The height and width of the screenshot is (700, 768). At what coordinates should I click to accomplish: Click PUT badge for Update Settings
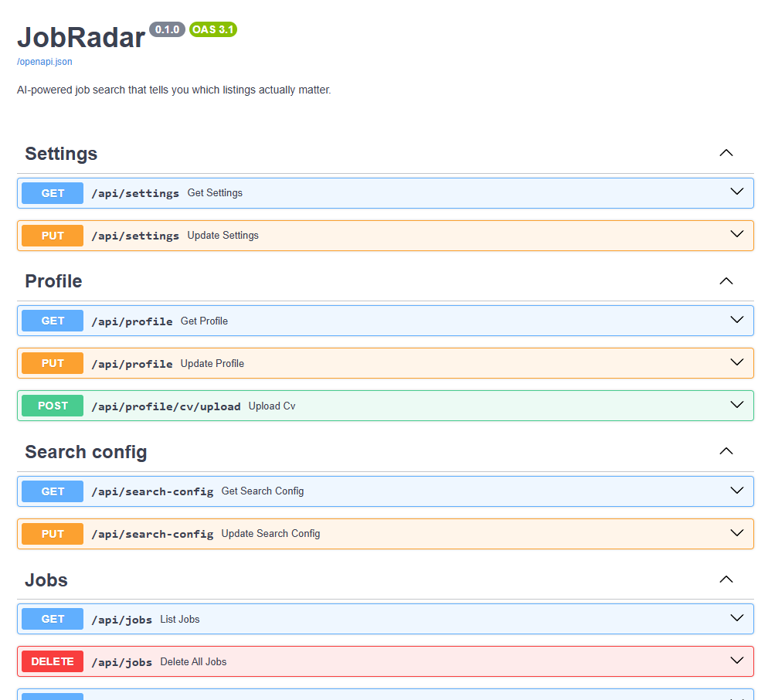pyautogui.click(x=53, y=236)
